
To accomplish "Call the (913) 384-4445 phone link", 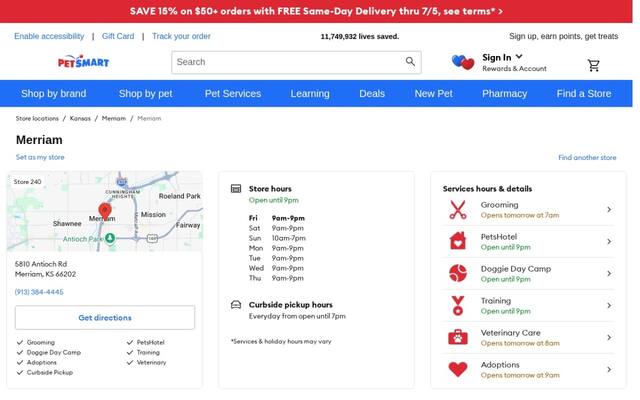I will point(39,292).
